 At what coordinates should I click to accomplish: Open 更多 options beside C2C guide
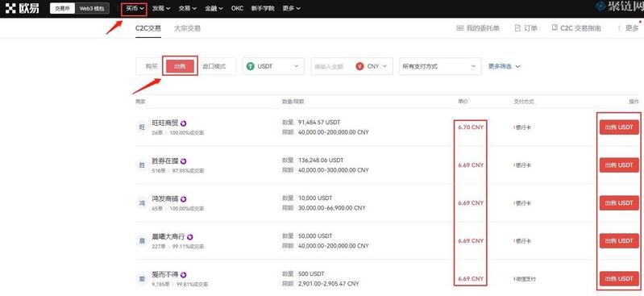click(629, 28)
